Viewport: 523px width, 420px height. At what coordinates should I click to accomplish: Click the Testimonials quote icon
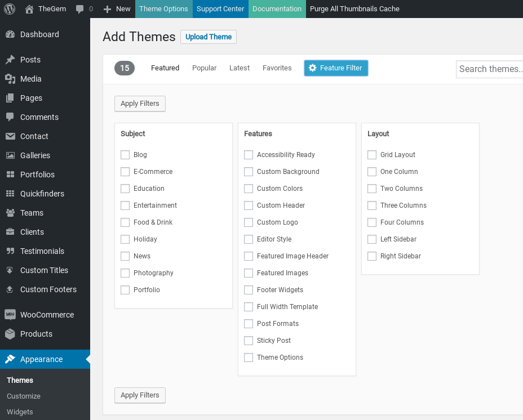(x=10, y=251)
